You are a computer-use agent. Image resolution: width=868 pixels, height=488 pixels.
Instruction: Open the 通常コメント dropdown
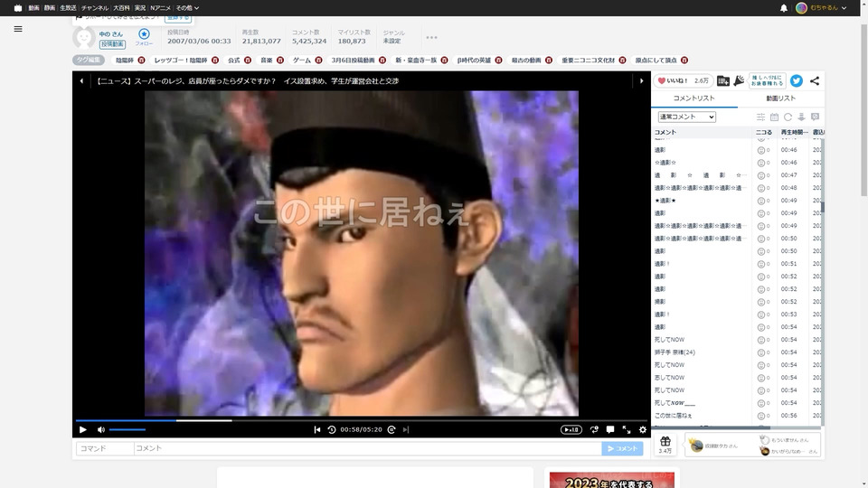click(x=686, y=117)
